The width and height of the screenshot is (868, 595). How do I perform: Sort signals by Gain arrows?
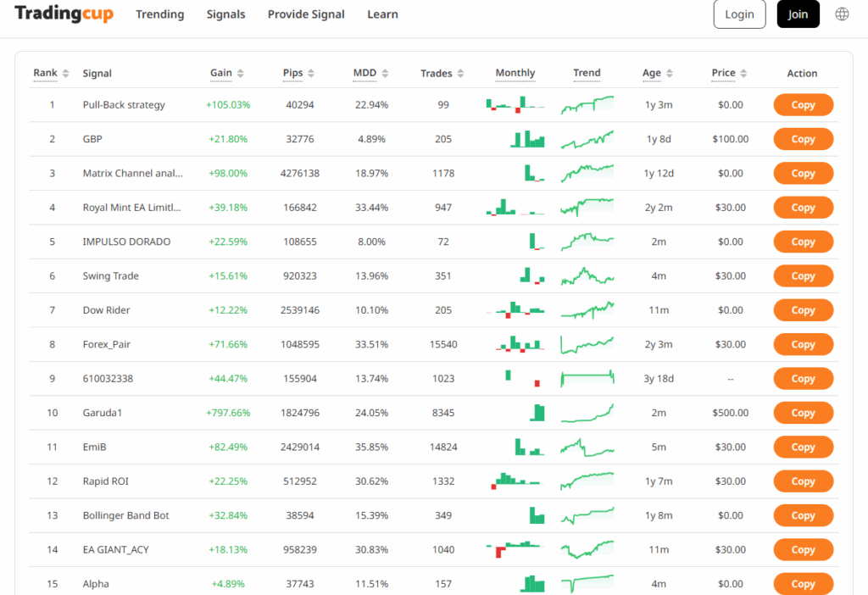click(241, 74)
